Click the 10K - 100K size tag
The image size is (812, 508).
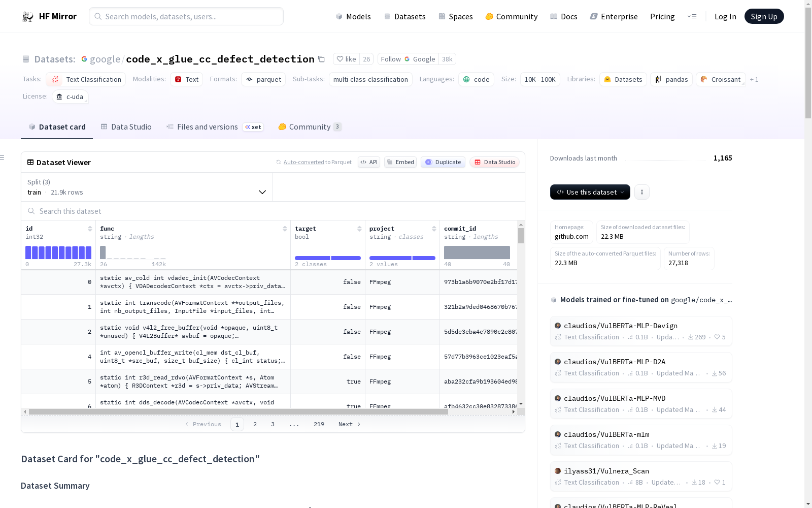(x=540, y=79)
